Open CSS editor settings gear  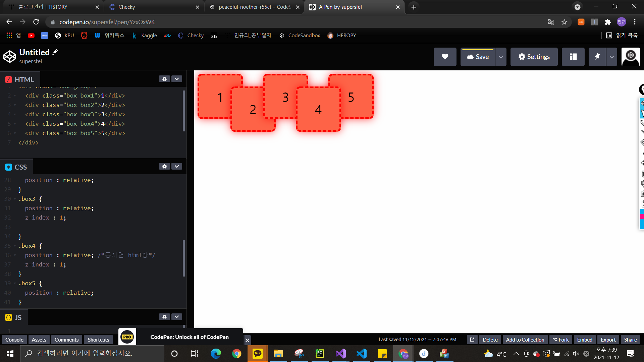pos(164,166)
